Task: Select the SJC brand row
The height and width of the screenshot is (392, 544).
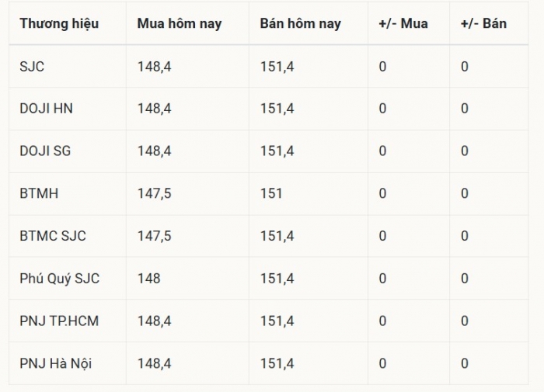Action: [x=269, y=66]
